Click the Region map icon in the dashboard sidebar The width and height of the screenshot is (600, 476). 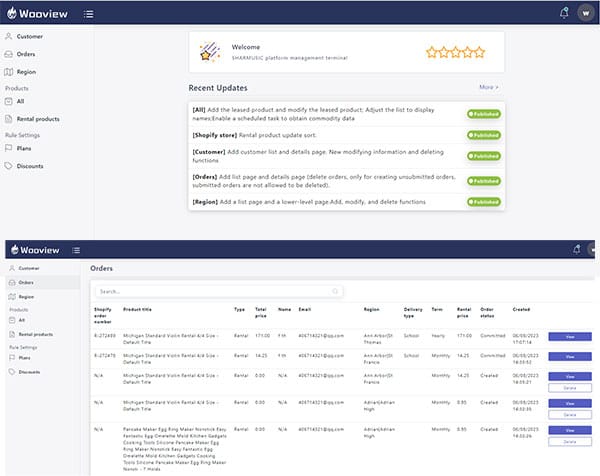pyautogui.click(x=8, y=72)
